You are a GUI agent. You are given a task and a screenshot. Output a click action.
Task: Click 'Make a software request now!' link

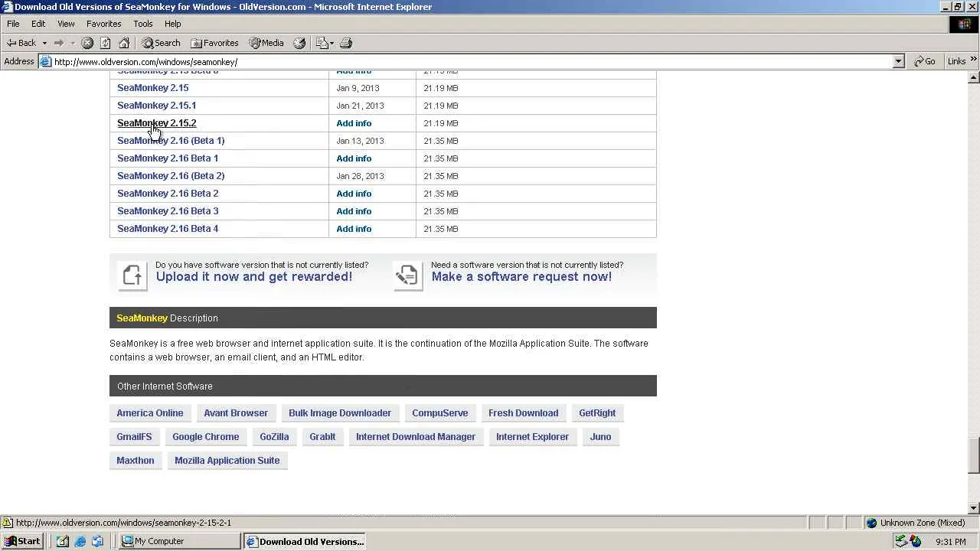521,277
